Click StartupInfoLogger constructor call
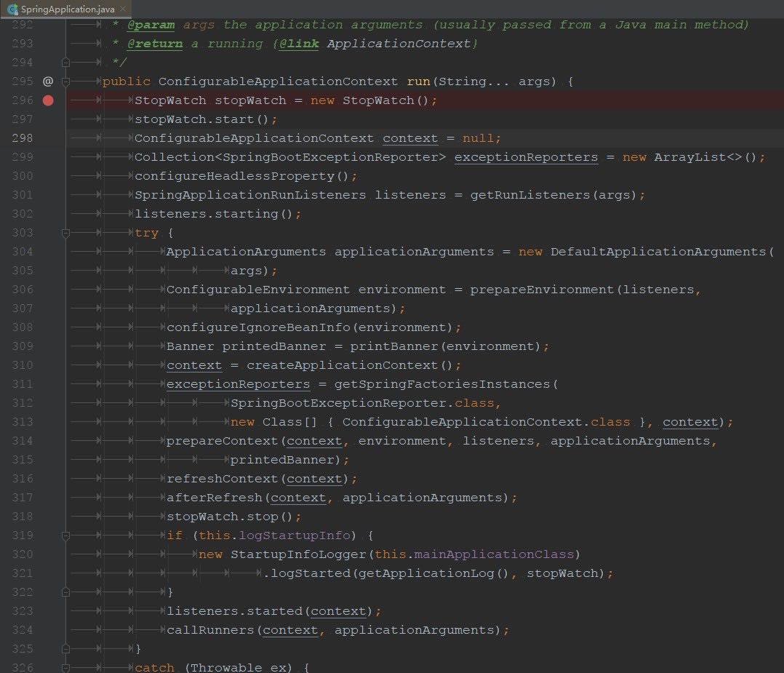 click(298, 554)
